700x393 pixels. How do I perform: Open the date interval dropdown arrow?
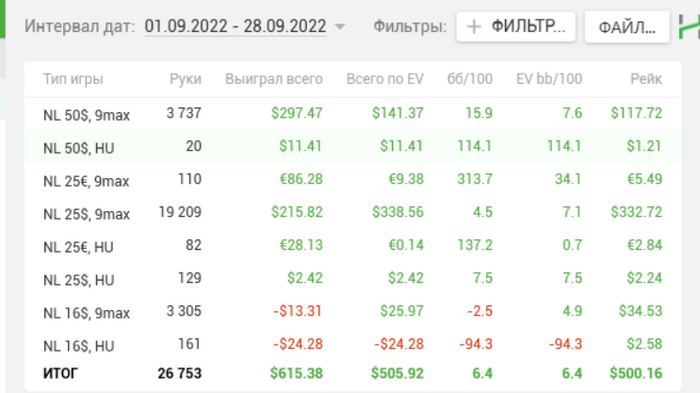point(340,27)
